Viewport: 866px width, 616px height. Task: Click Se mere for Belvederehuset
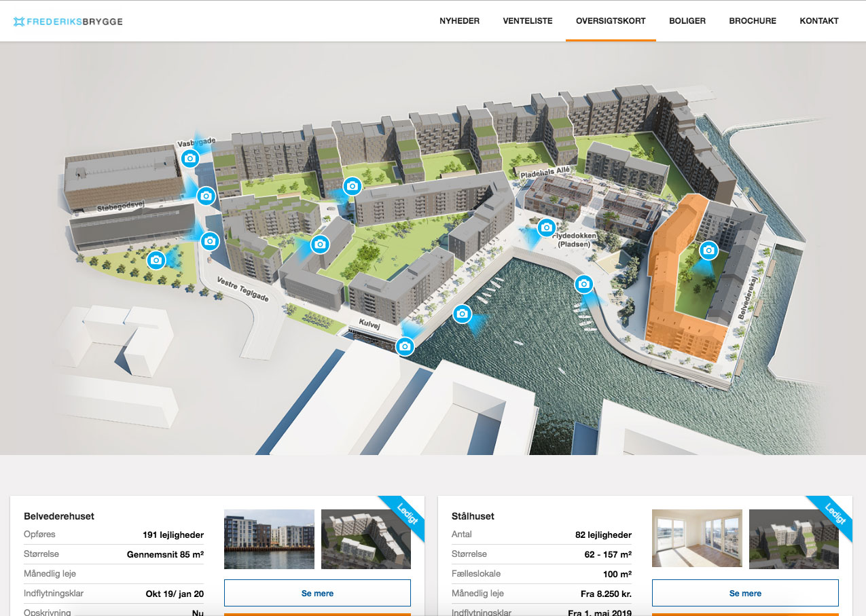tap(317, 593)
